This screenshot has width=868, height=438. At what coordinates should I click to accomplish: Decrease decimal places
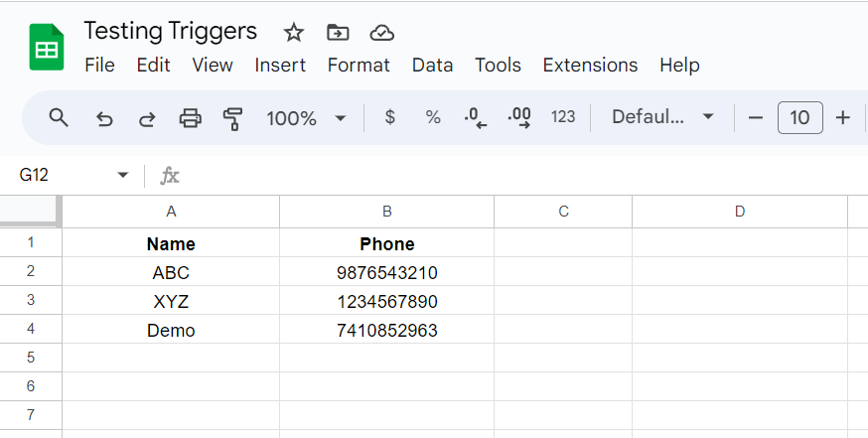click(476, 118)
